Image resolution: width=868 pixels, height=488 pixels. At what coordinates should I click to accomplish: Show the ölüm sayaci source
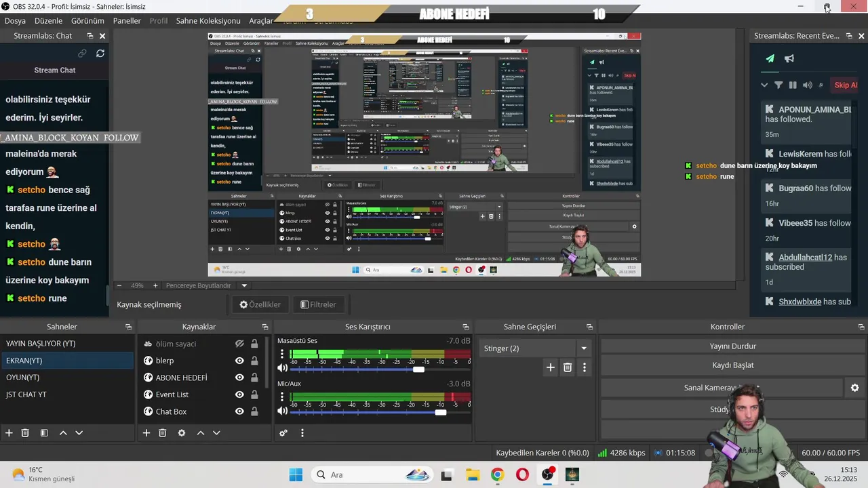pyautogui.click(x=239, y=344)
